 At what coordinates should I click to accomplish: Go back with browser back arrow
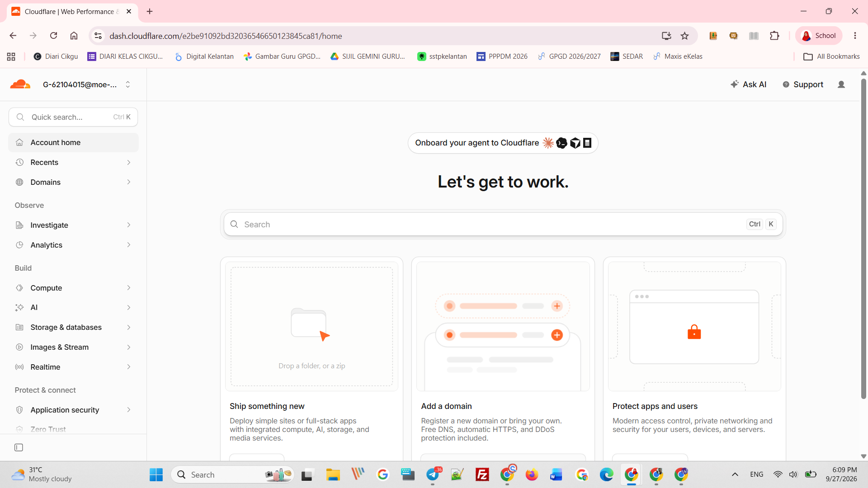[13, 36]
